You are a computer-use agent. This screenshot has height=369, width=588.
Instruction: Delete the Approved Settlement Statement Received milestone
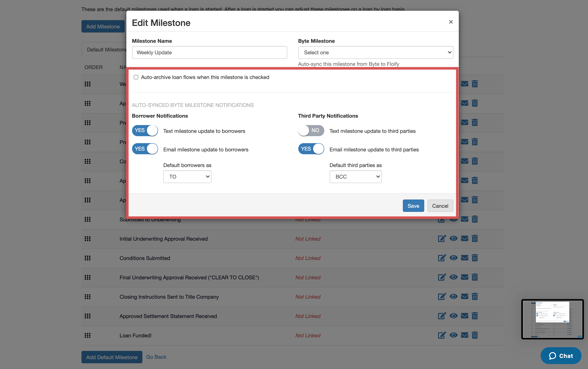tap(474, 316)
